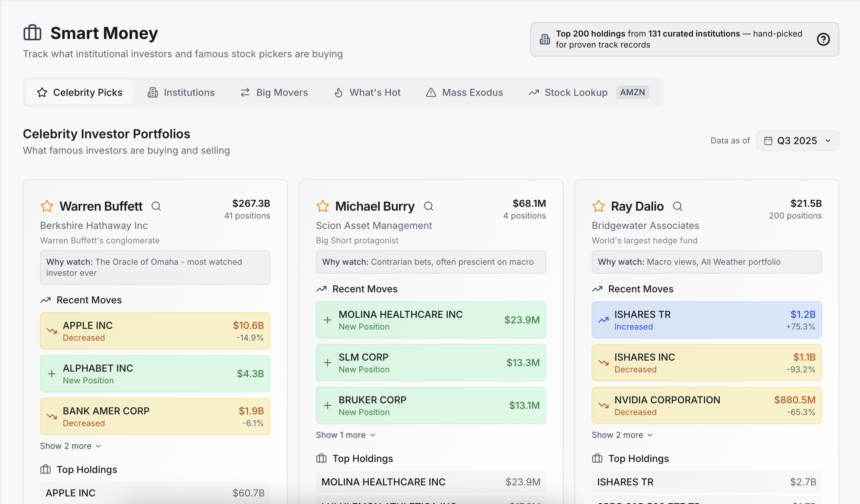
Task: Toggle the star favorite on Warren Buffett card
Action: (47, 206)
